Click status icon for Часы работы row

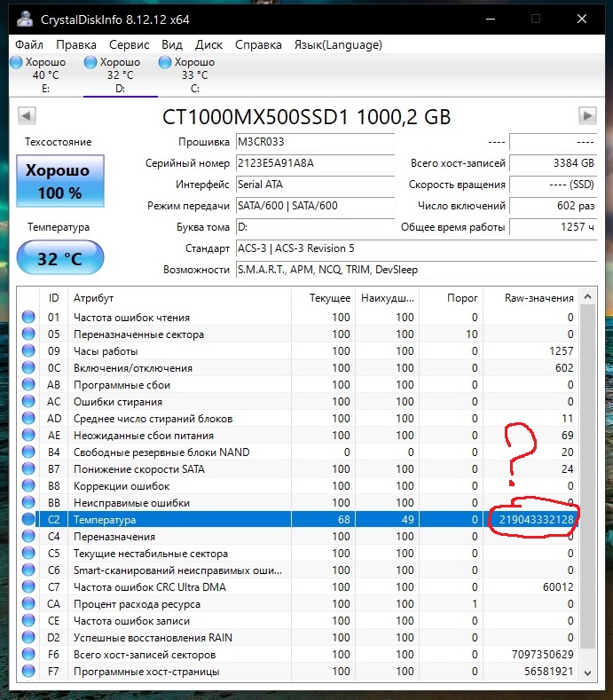point(28,351)
